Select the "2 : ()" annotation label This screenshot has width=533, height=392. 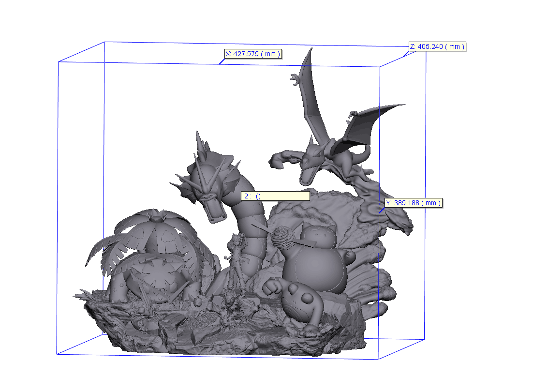pyautogui.click(x=275, y=196)
